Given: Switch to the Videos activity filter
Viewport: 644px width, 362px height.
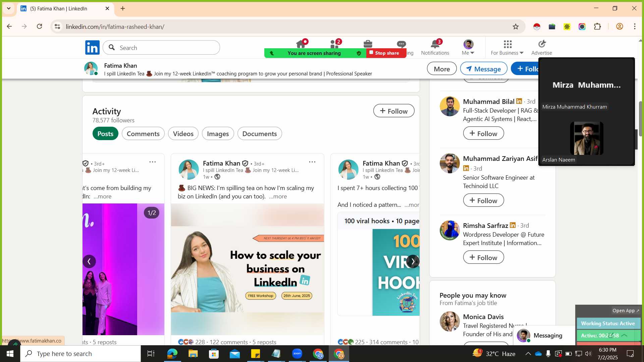Looking at the screenshot, I should coord(183,133).
